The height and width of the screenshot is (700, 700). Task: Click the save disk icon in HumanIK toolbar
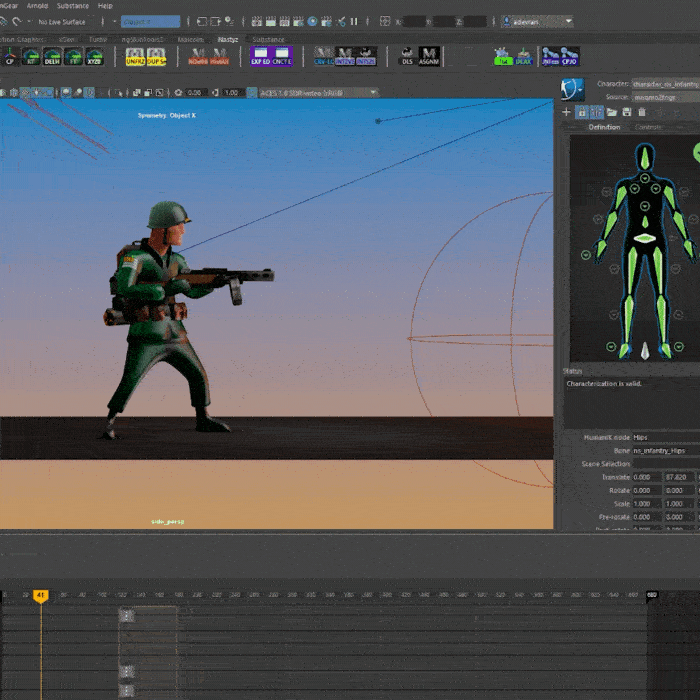click(x=627, y=112)
